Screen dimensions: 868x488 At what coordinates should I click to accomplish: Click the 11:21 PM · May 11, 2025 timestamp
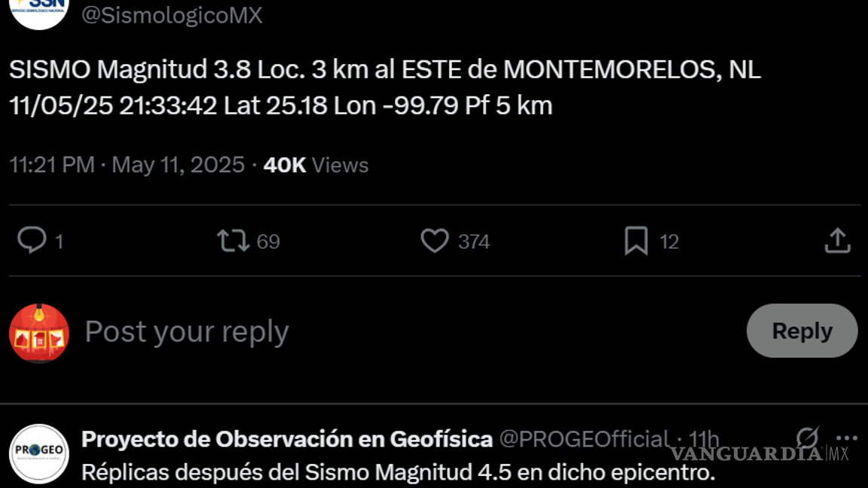click(x=127, y=165)
